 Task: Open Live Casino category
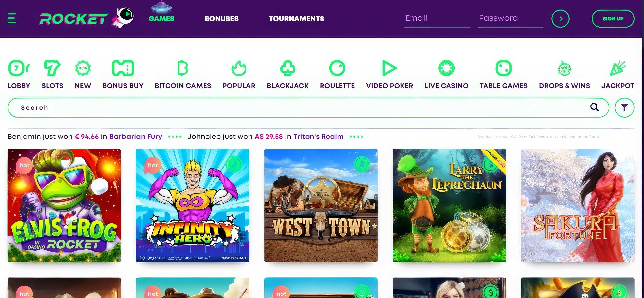click(x=446, y=74)
